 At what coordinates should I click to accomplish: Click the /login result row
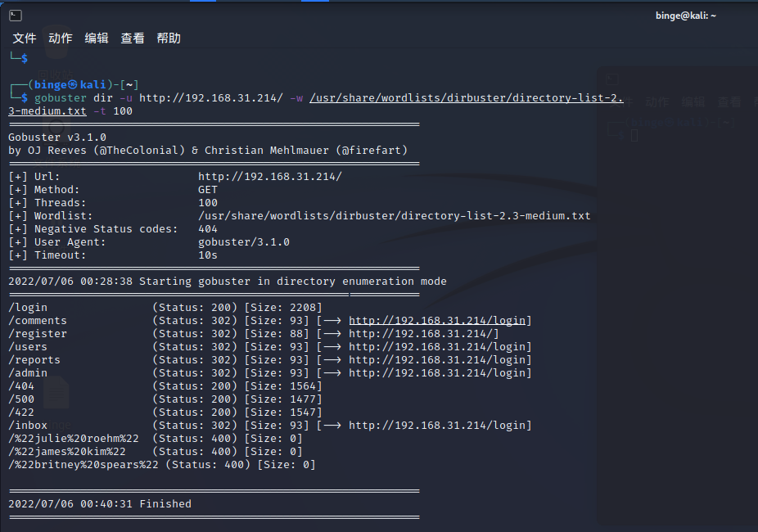coord(165,307)
